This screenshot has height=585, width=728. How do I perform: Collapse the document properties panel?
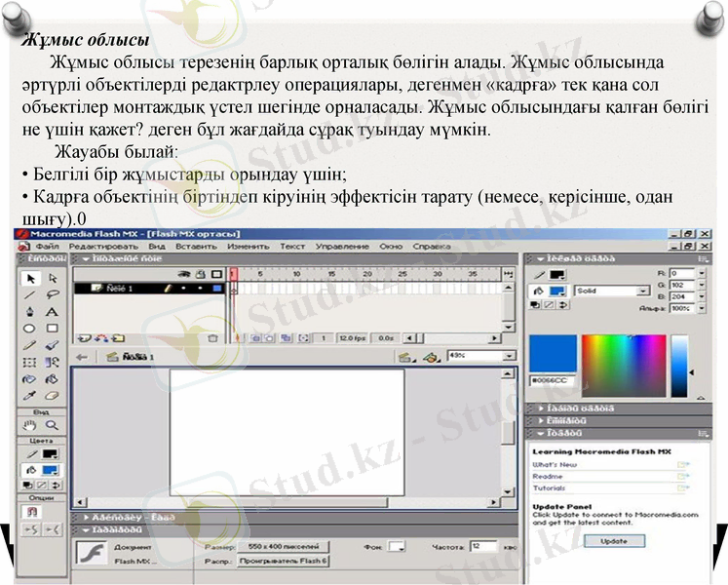pos(86,529)
